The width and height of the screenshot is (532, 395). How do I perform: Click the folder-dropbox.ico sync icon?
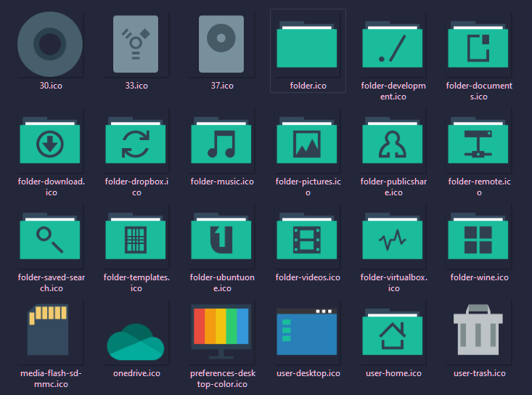pyautogui.click(x=136, y=141)
